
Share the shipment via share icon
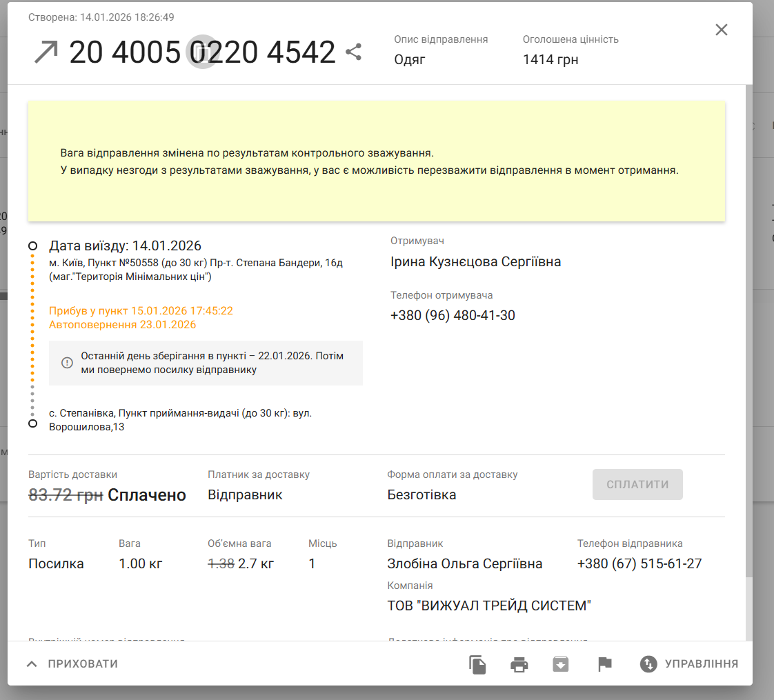point(353,52)
